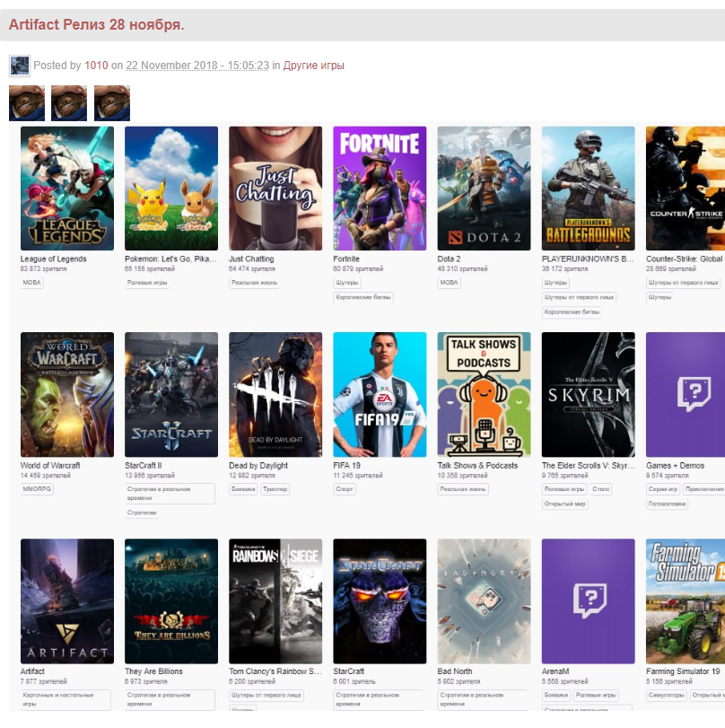
Task: Open the Bad North cover art
Action: (x=484, y=601)
